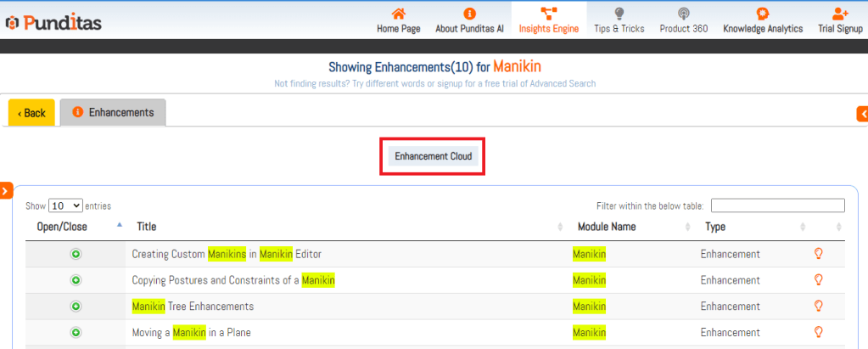Click the Back button
This screenshot has height=349, width=868.
(31, 113)
